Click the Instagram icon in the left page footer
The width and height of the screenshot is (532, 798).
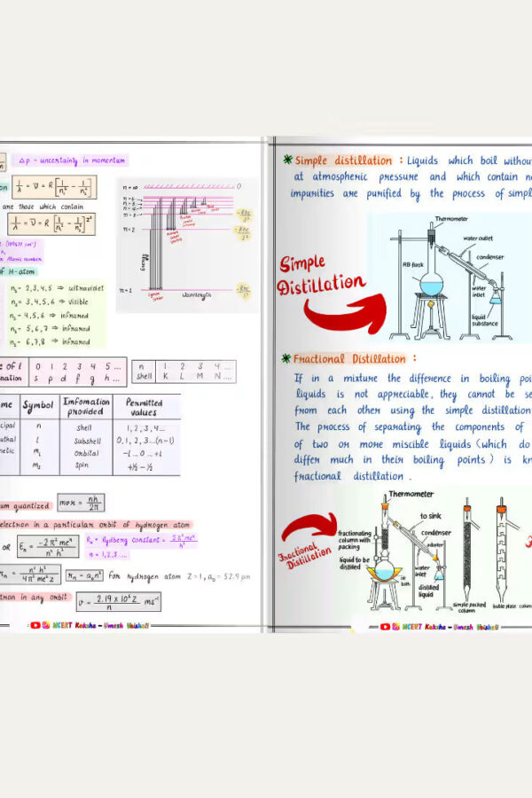tap(46, 625)
